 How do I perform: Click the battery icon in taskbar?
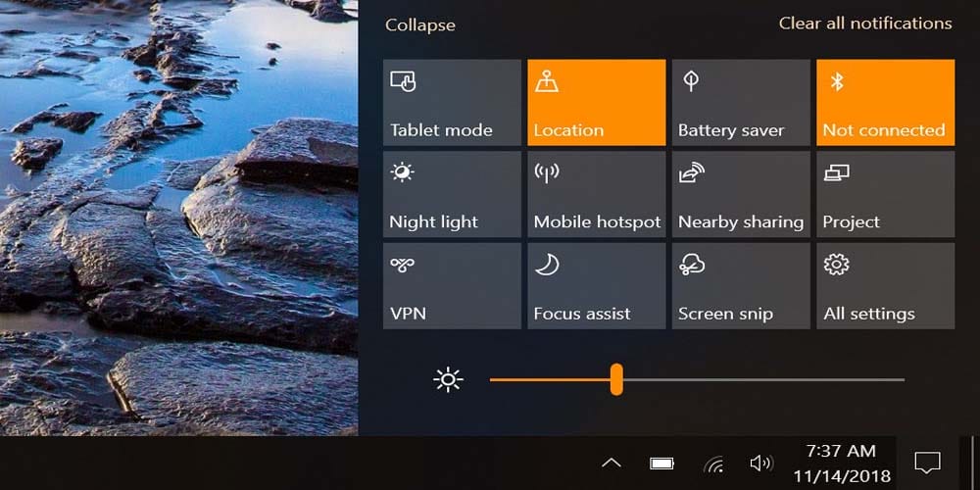662,463
